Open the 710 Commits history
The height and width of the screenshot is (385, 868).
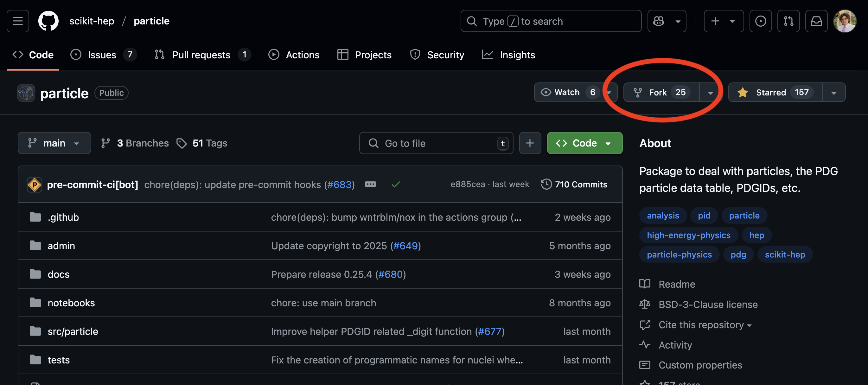coord(574,184)
